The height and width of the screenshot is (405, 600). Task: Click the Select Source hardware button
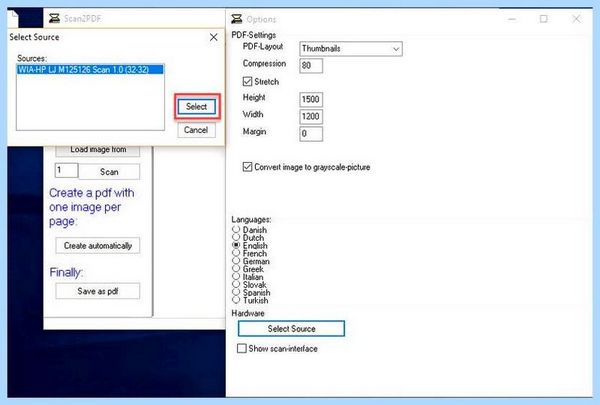pos(291,328)
